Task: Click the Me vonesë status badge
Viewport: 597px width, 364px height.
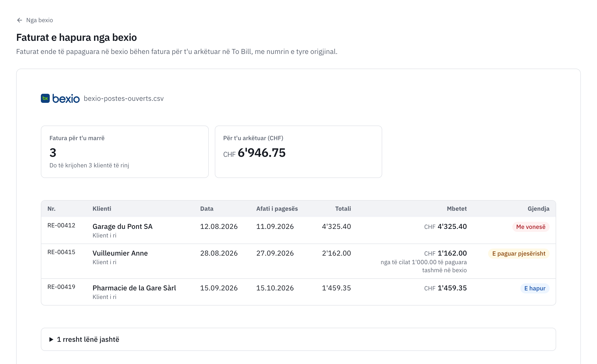Action: pyautogui.click(x=531, y=227)
